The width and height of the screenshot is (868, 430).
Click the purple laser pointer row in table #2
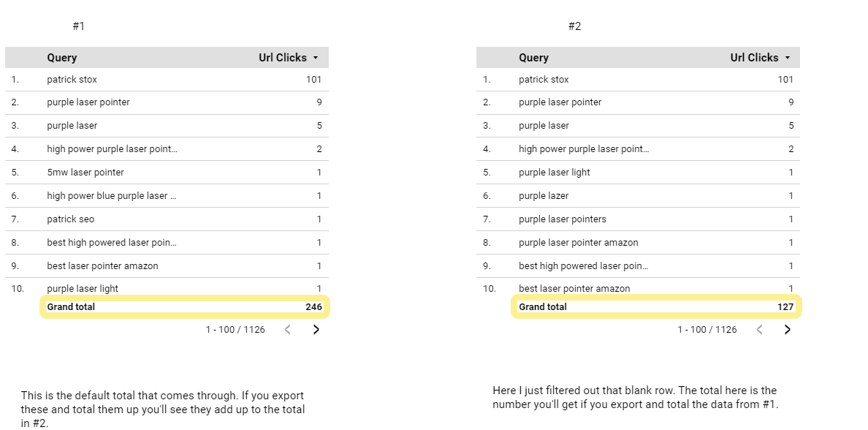pos(639,102)
